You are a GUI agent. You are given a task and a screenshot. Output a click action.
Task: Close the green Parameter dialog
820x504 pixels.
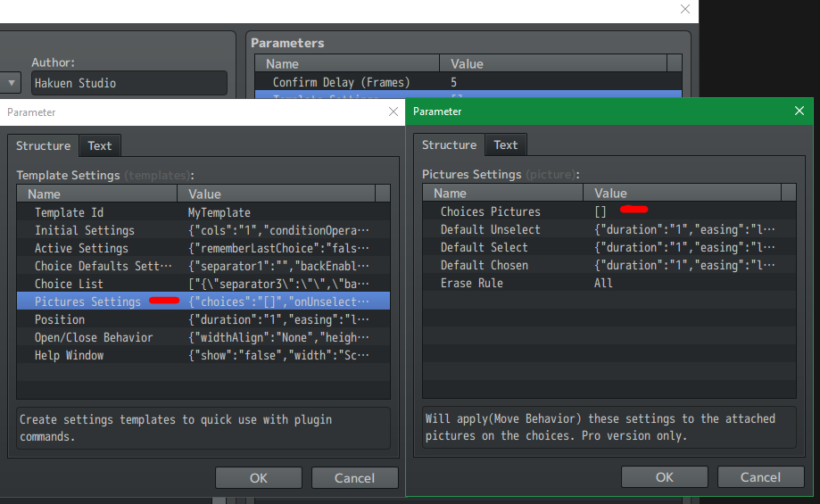point(799,112)
